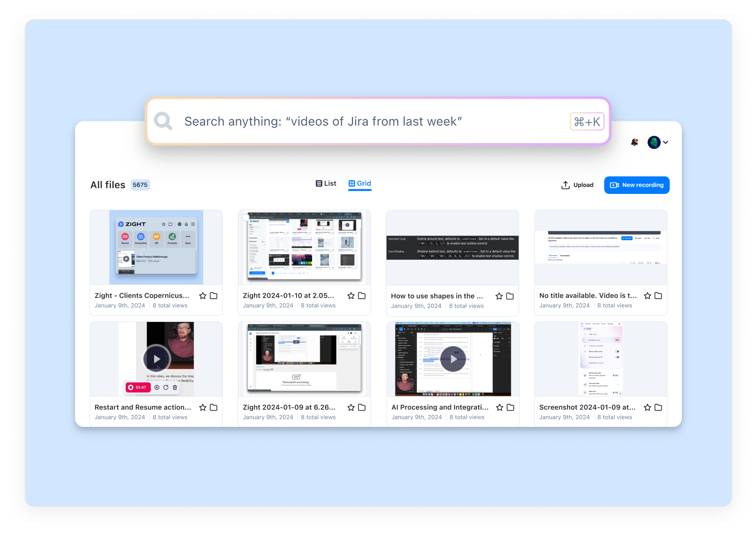This screenshot has width=756, height=536.
Task: Favorite the Zight 2024-01-10 at 2.05 file
Action: pos(351,296)
